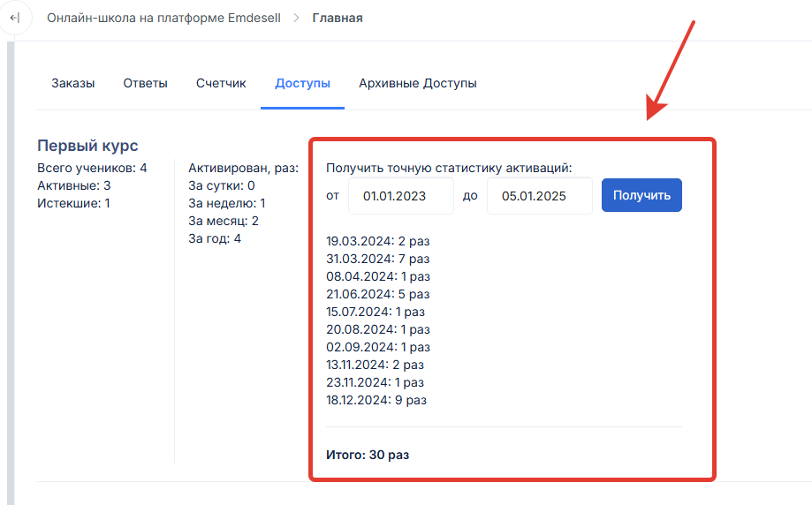Select the Всего учеников: 4 line
Viewport: 812px width, 505px height.
pyautogui.click(x=92, y=168)
